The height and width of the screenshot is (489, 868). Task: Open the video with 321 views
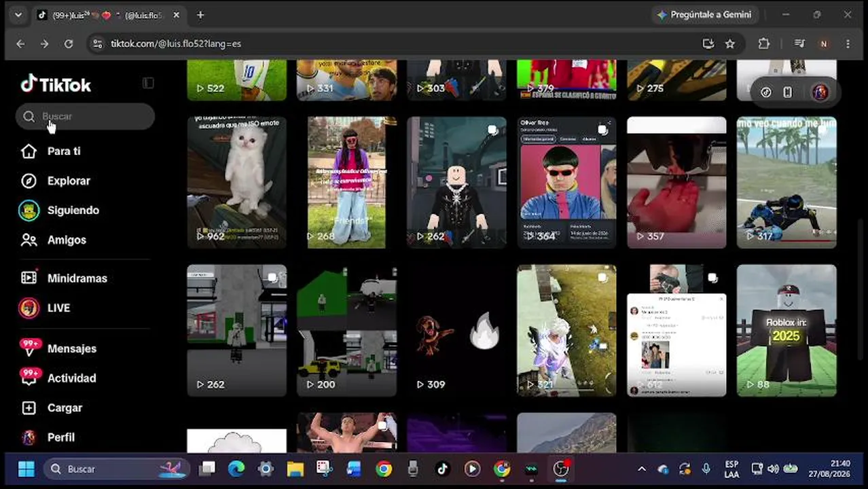566,330
